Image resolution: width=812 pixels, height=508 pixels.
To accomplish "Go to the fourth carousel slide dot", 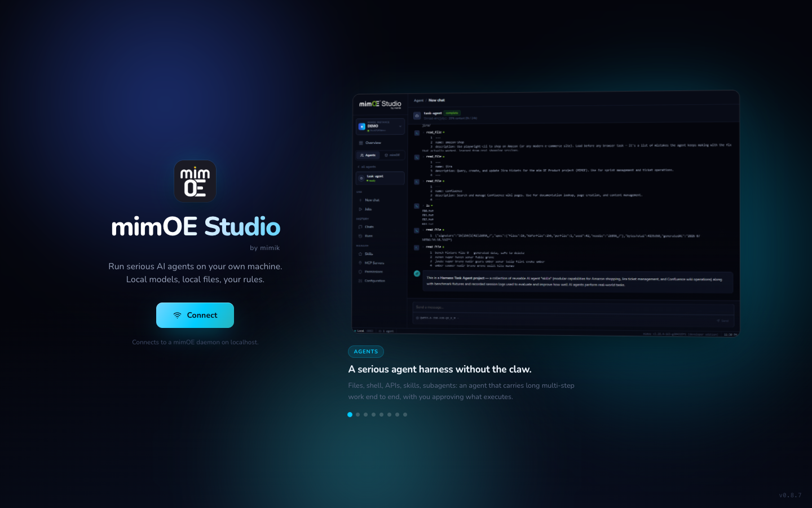I will (373, 414).
